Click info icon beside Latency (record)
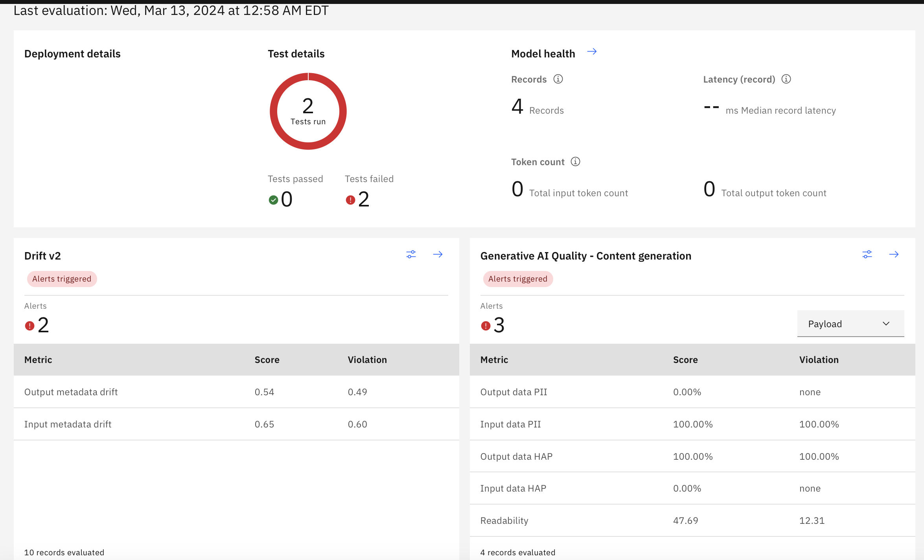Image resolution: width=924 pixels, height=560 pixels. pyautogui.click(x=786, y=79)
